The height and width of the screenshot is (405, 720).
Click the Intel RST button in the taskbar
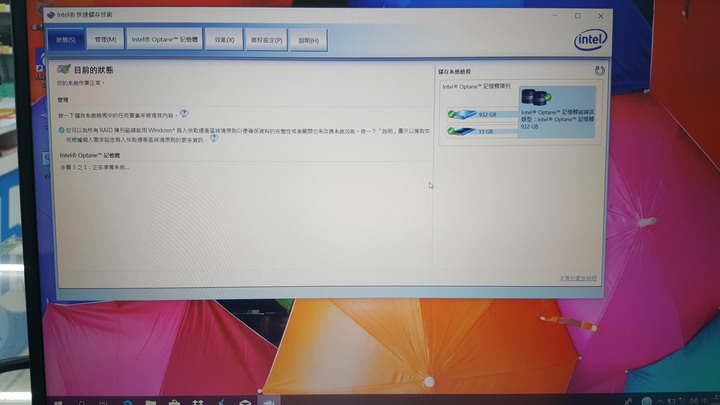coord(269,401)
